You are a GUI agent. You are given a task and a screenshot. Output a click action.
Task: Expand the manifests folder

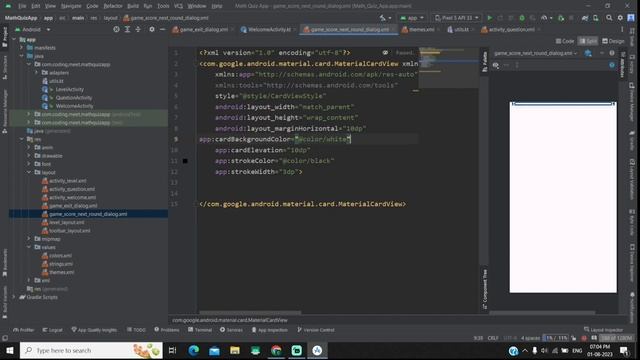(x=22, y=48)
